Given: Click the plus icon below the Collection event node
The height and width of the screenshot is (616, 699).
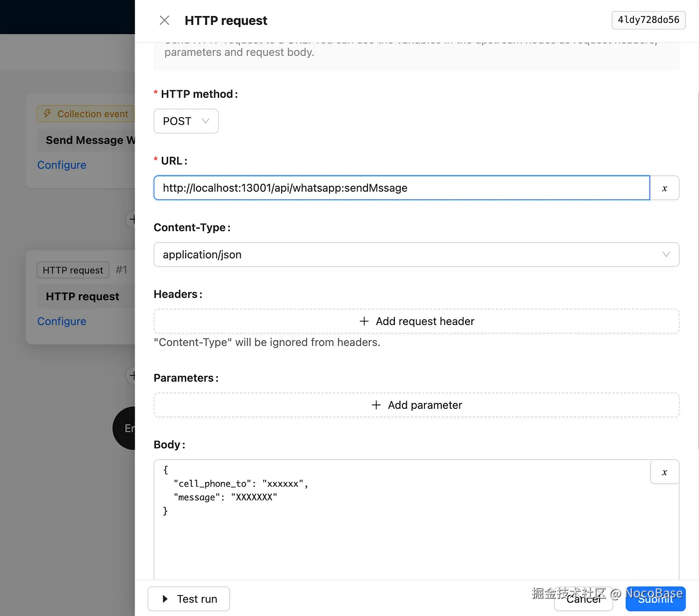Looking at the screenshot, I should coord(133,219).
